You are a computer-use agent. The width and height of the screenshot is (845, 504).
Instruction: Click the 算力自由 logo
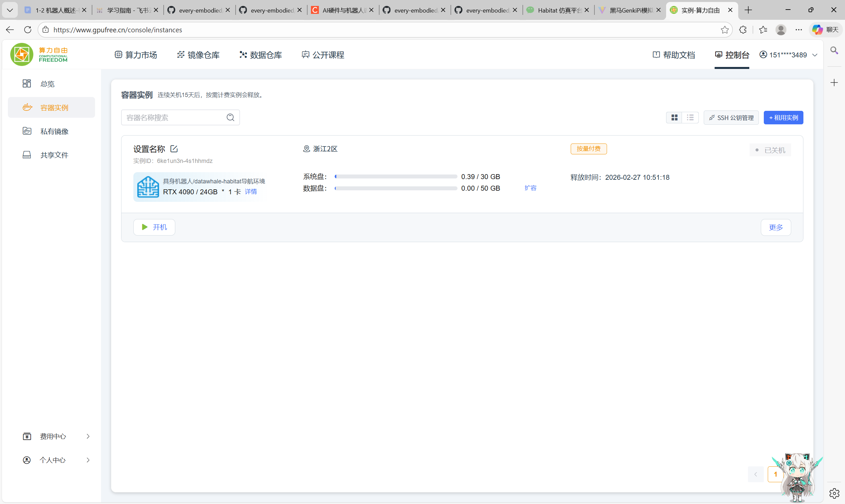(39, 54)
